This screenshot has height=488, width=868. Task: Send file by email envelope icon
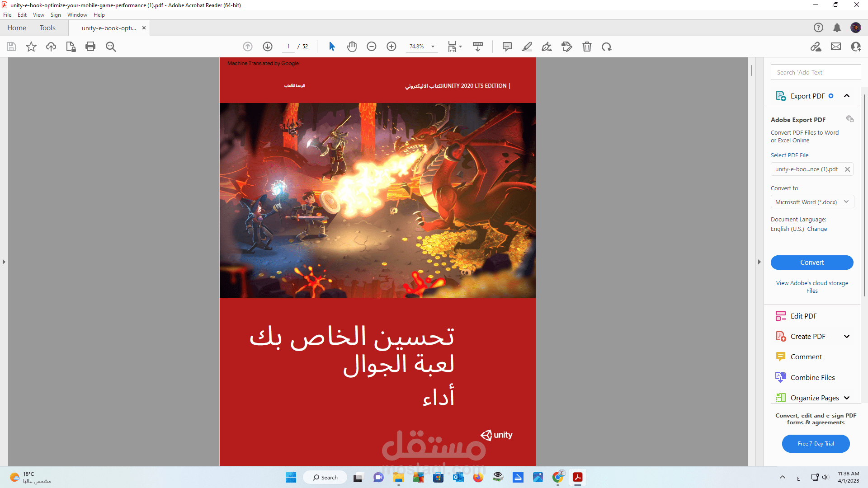(x=836, y=47)
